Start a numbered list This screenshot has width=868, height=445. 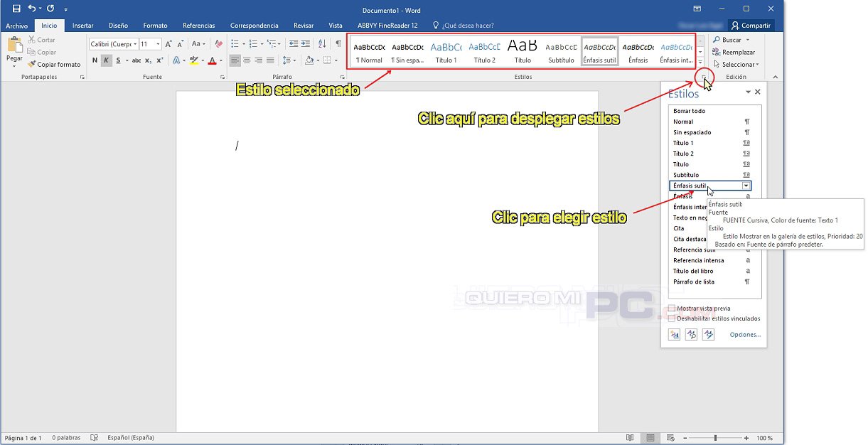coord(254,44)
